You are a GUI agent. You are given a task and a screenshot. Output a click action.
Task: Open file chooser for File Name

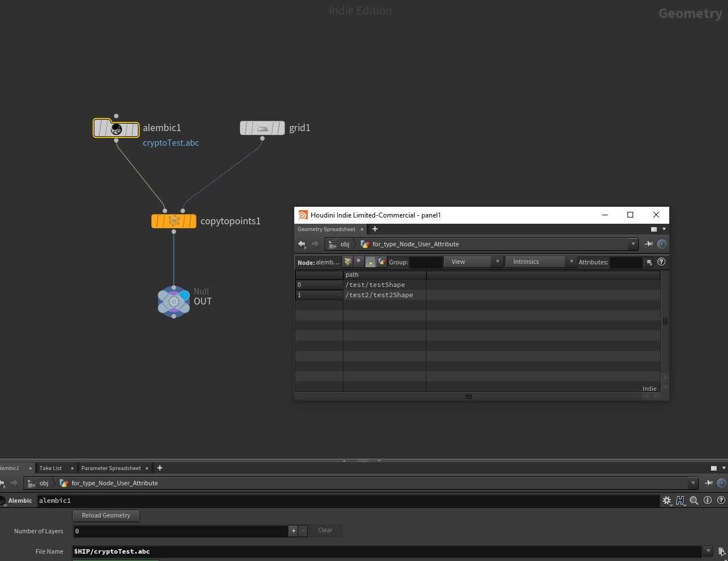pos(721,551)
